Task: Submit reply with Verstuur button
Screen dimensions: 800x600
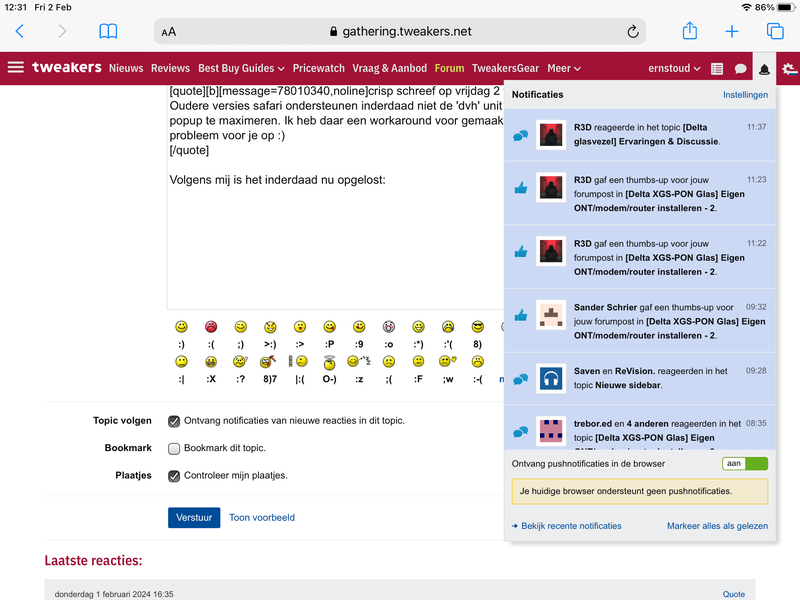Action: (194, 517)
